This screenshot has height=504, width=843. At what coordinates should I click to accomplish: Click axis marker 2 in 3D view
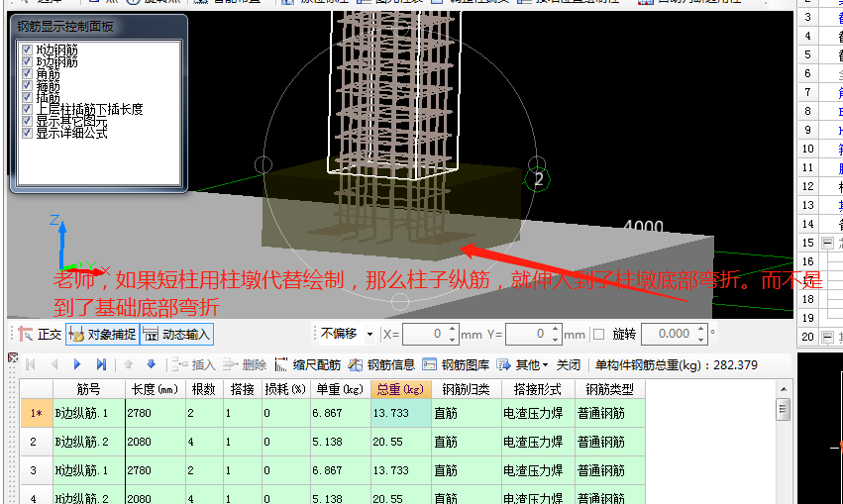(x=539, y=179)
